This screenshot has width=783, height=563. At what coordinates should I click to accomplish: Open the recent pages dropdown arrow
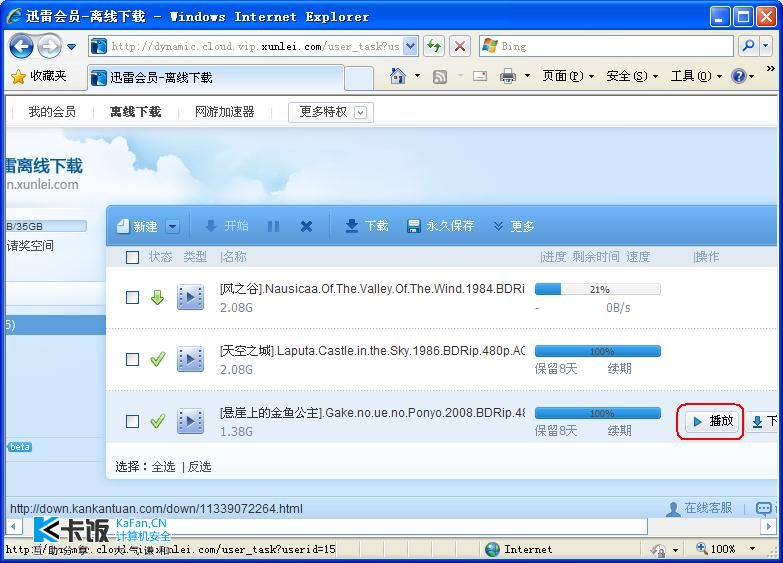71,47
